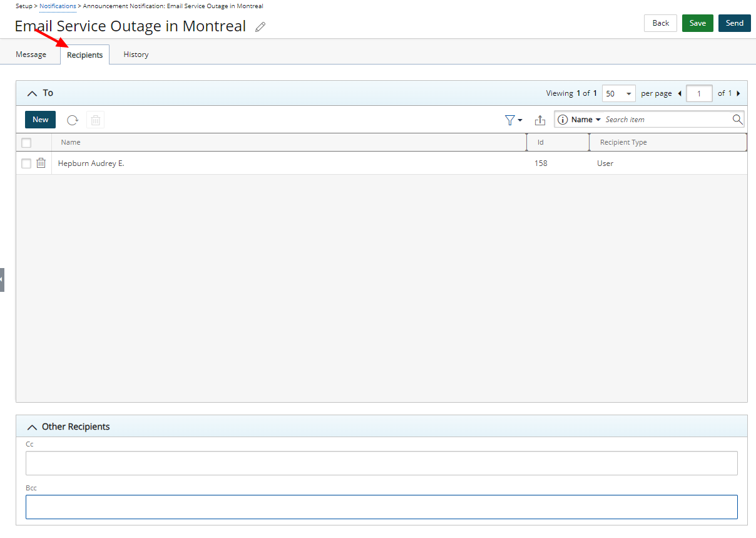Go to next page arrow
This screenshot has height=538, width=756.
coord(738,93)
